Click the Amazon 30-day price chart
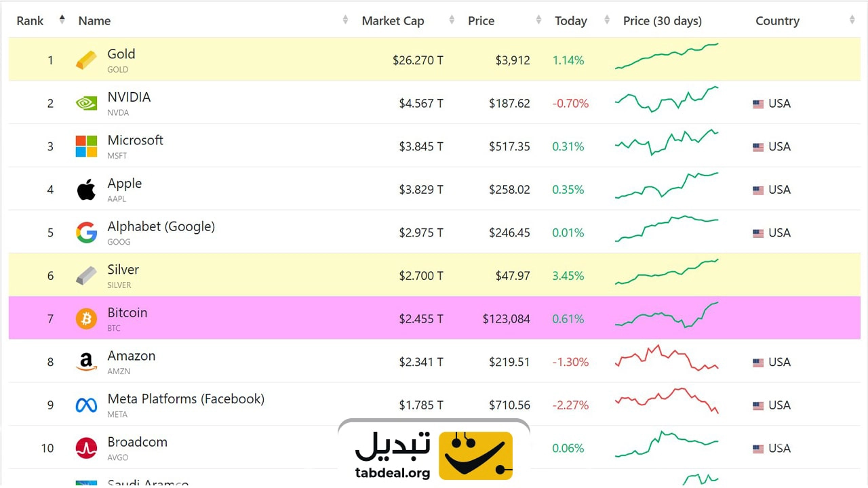This screenshot has width=868, height=488. 667,358
